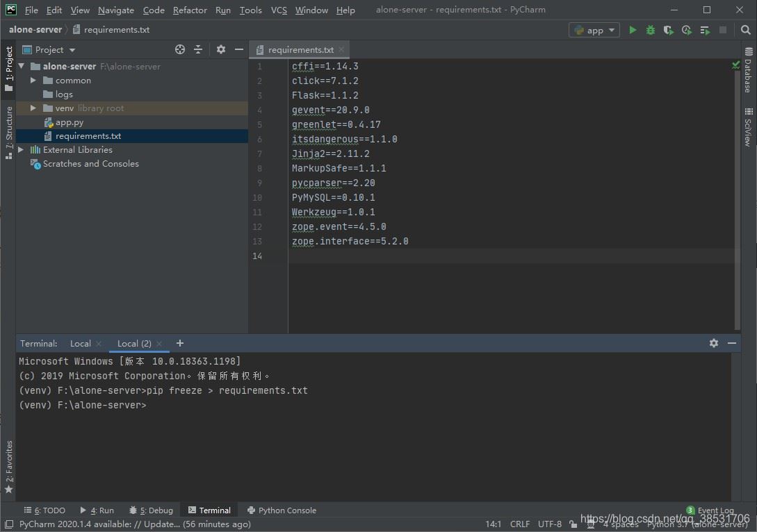The height and width of the screenshot is (532, 757).
Task: Open Project panel settings gear
Action: 221,49
